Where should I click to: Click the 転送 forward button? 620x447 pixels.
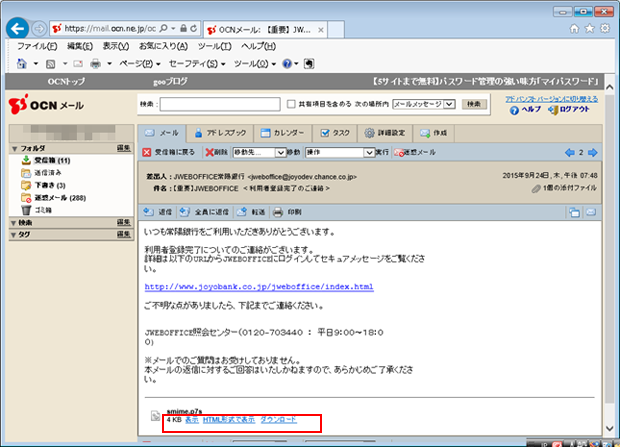tap(251, 212)
